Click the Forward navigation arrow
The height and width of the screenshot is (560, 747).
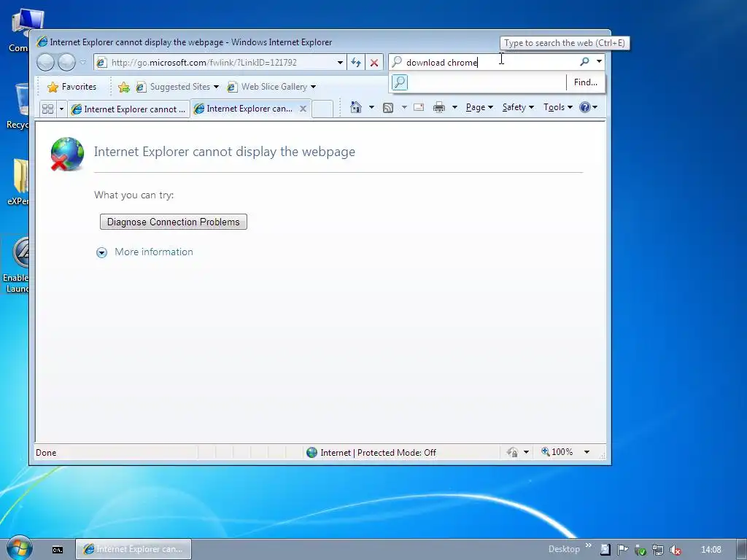tap(66, 62)
